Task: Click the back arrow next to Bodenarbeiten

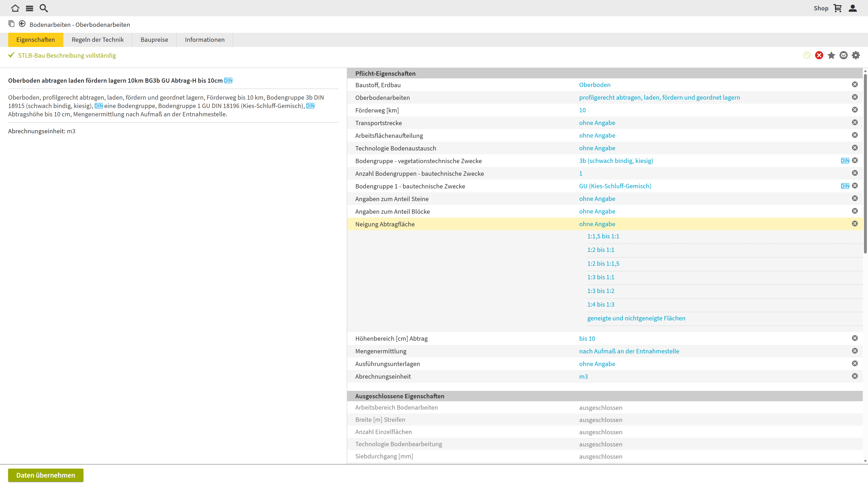Action: click(x=22, y=24)
